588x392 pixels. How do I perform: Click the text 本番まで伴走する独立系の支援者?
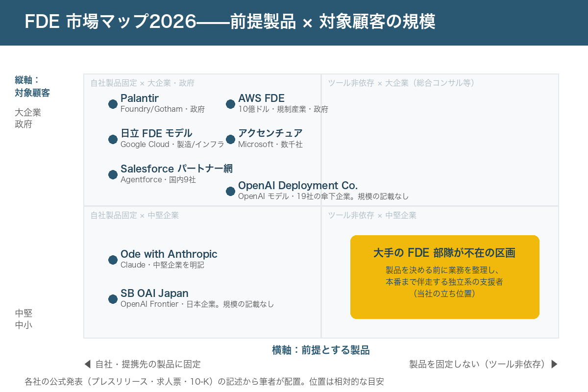[444, 282]
